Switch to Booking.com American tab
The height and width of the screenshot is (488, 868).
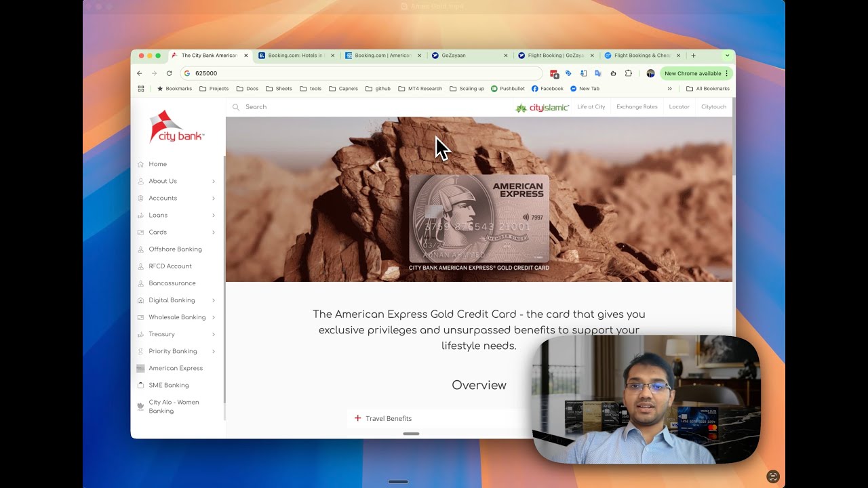[x=383, y=56]
